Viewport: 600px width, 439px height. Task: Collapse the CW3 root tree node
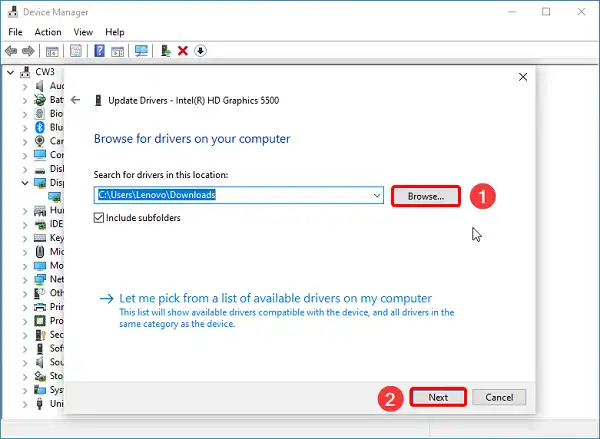tap(11, 72)
